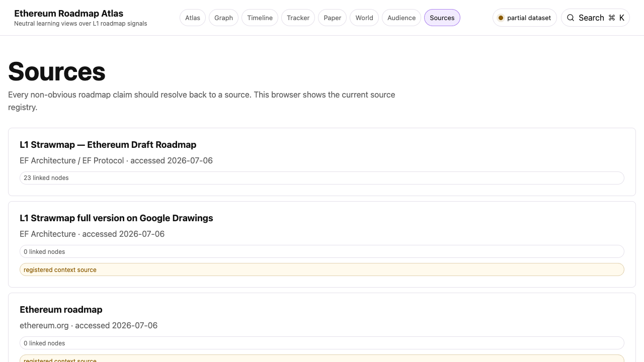644x362 pixels.
Task: Switch to the Graph tab
Action: tap(223, 18)
